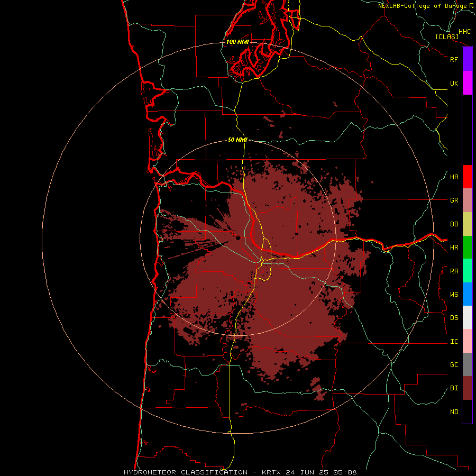This screenshot has width=476, height=476.
Task: Click the WS legend label
Action: coord(454,295)
